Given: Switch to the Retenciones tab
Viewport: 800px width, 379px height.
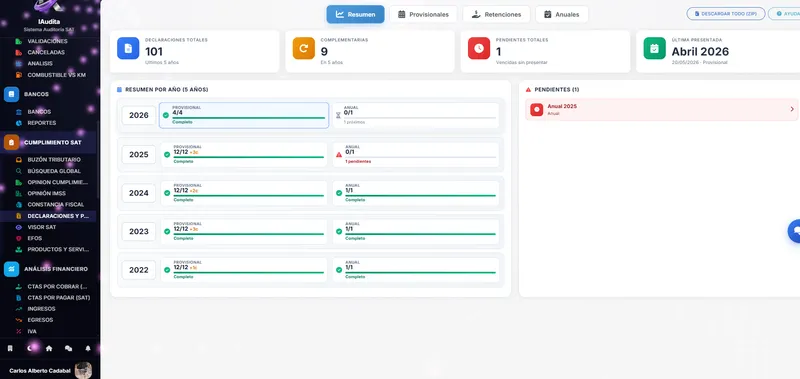Looking at the screenshot, I should 496,14.
